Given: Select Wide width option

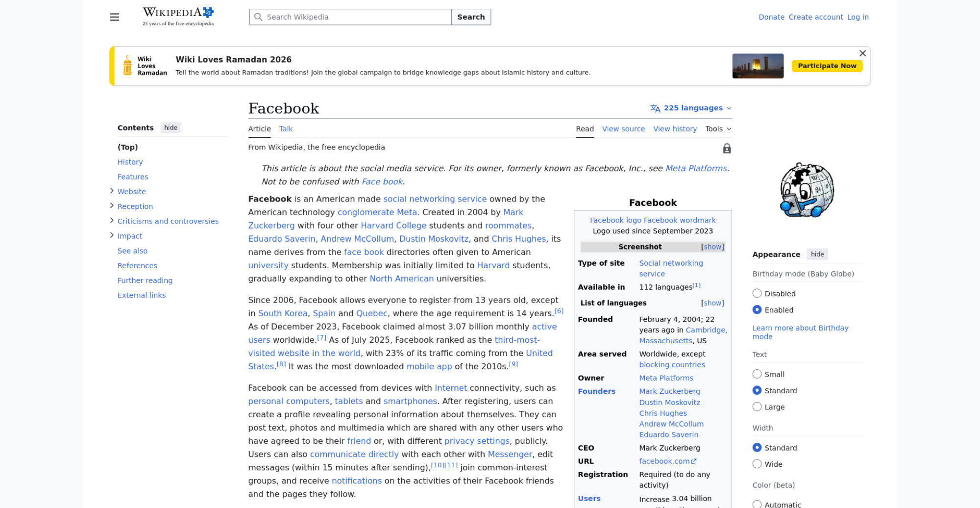Looking at the screenshot, I should [757, 464].
